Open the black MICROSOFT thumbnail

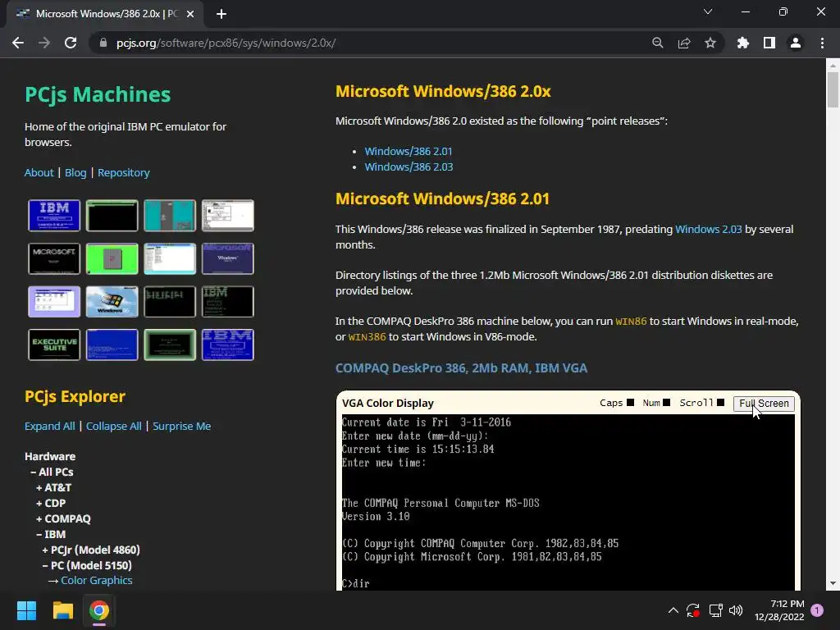(x=54, y=258)
